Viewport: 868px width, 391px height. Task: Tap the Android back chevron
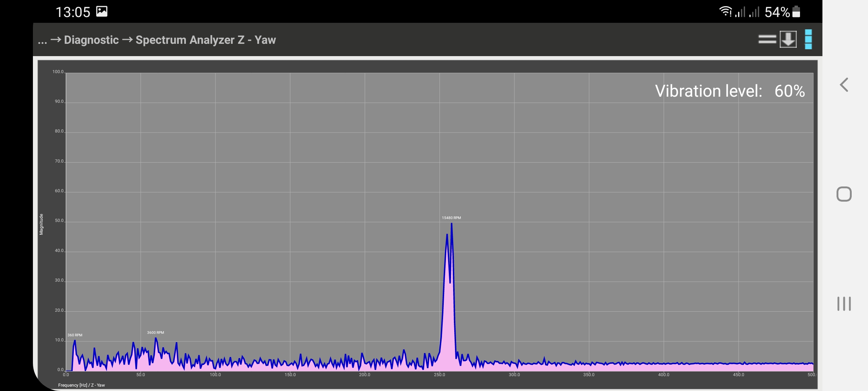844,85
